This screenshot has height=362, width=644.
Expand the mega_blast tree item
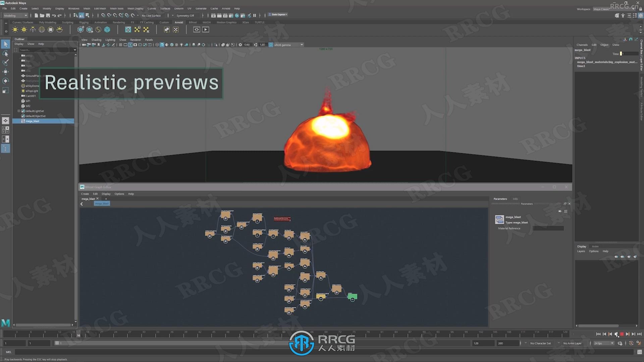coord(18,121)
